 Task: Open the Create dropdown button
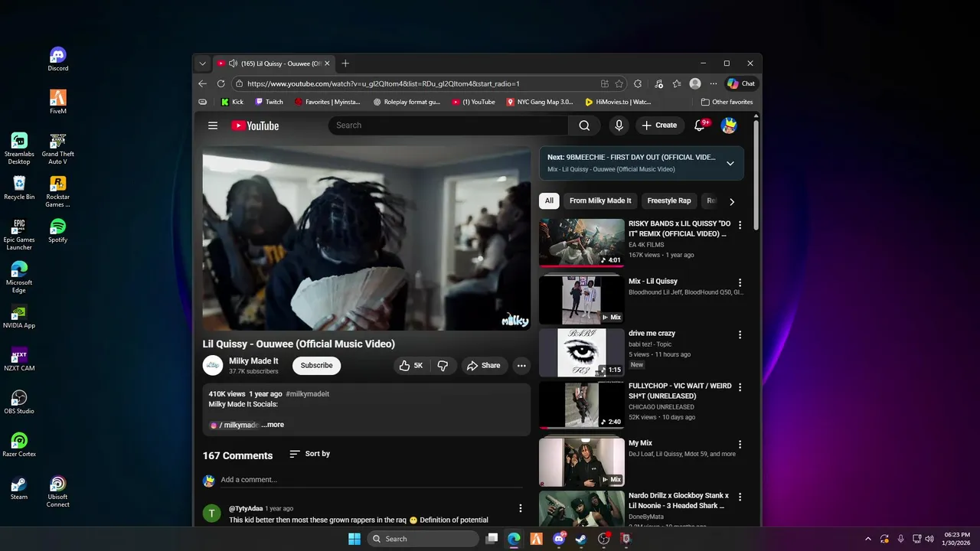pos(659,126)
